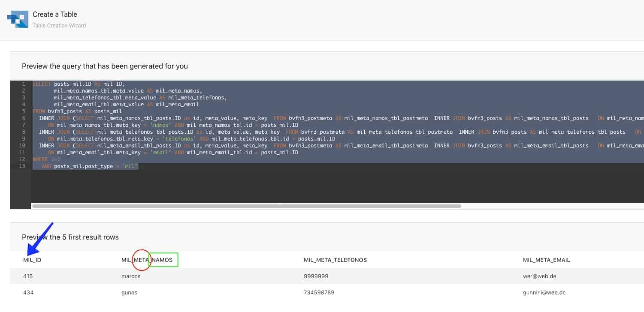644x312 pixels.
Task: Click the 'gunnini@web.de' email cell
Action: pos(541,293)
